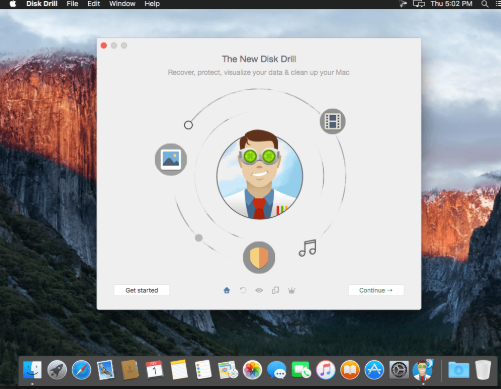Open the Help menu
Viewport: 501px width, 389px height.
(152, 4)
